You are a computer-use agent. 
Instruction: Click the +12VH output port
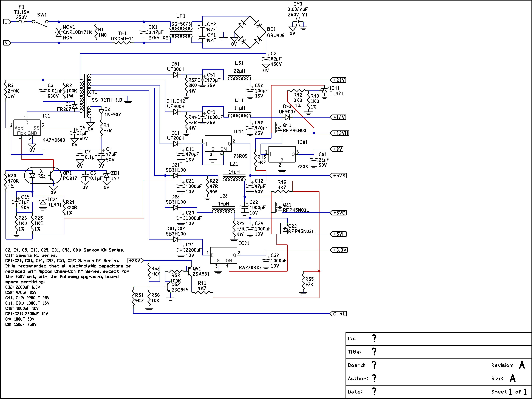coord(339,133)
